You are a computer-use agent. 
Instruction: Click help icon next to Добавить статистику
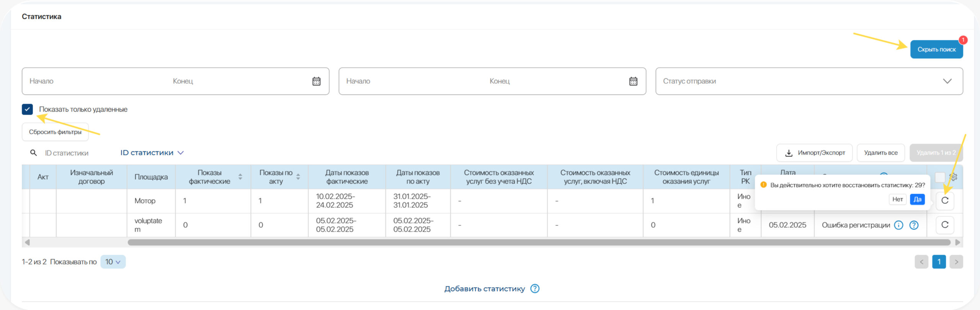(x=535, y=289)
